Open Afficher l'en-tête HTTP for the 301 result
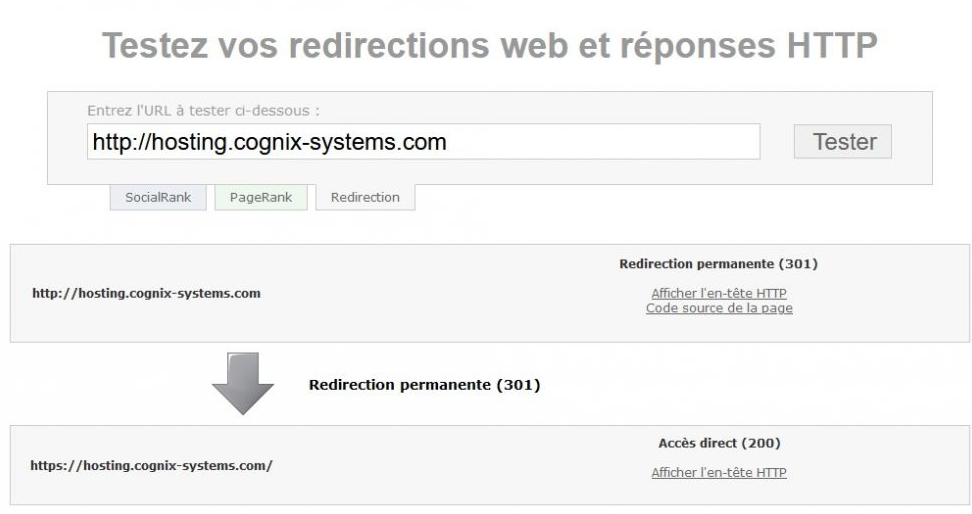Viewport: 972px width, 514px height. (718, 293)
